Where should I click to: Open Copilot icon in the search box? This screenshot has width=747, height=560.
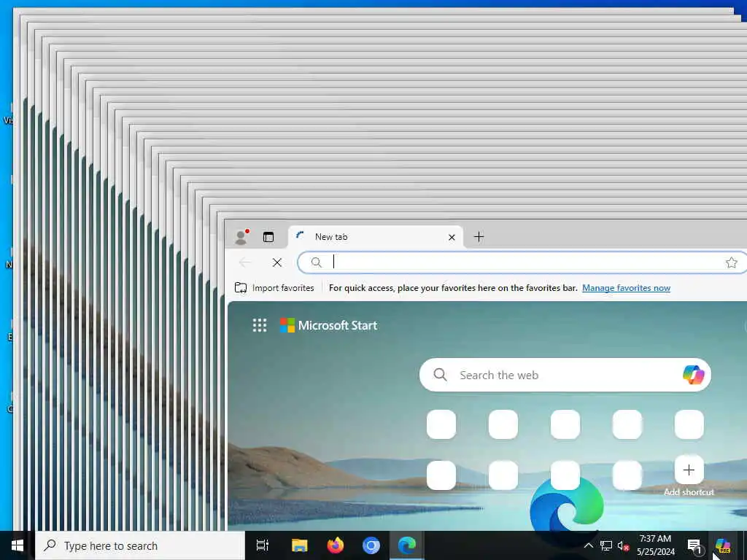693,375
